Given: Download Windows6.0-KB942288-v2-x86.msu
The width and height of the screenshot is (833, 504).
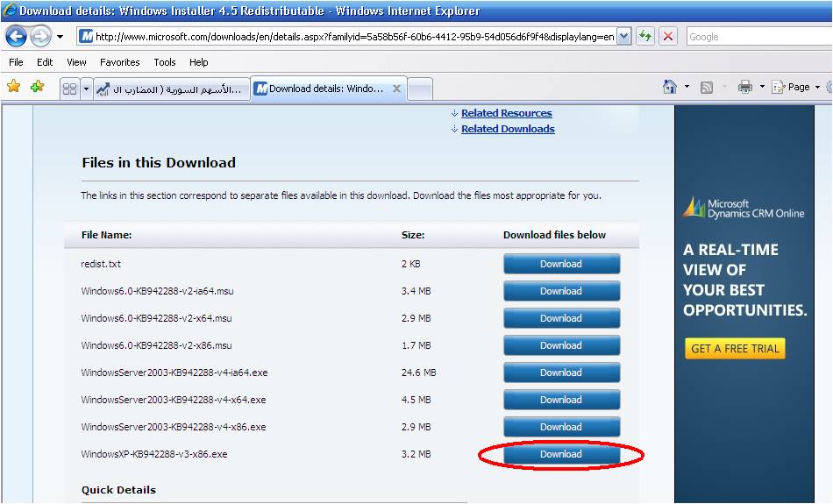Looking at the screenshot, I should pyautogui.click(x=561, y=345).
